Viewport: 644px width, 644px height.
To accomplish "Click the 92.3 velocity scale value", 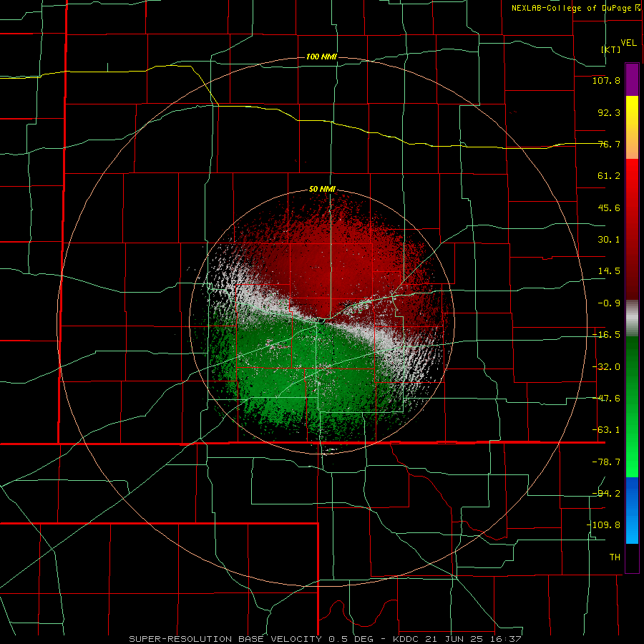I will pyautogui.click(x=609, y=112).
